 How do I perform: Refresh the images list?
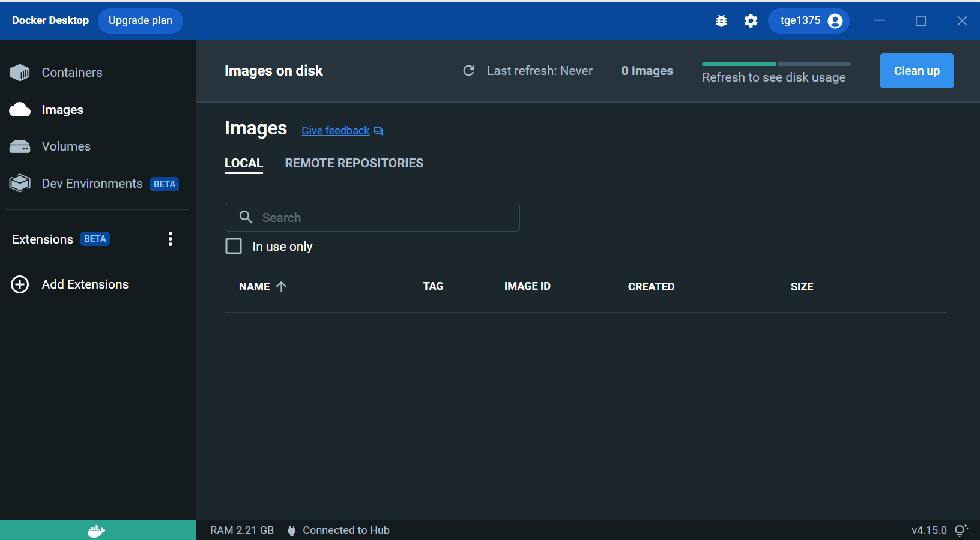tap(468, 71)
